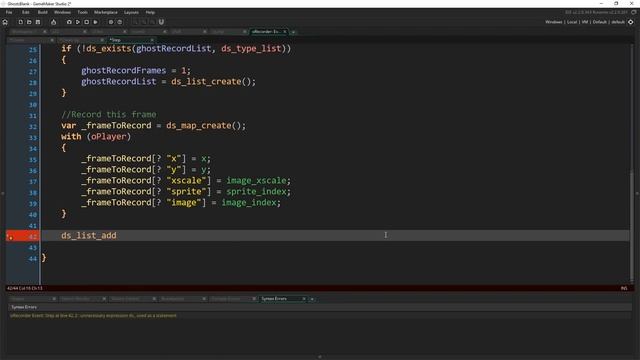Image resolution: width=640 pixels, height=360 pixels.
Task: Open the Help menu
Action: [150, 12]
